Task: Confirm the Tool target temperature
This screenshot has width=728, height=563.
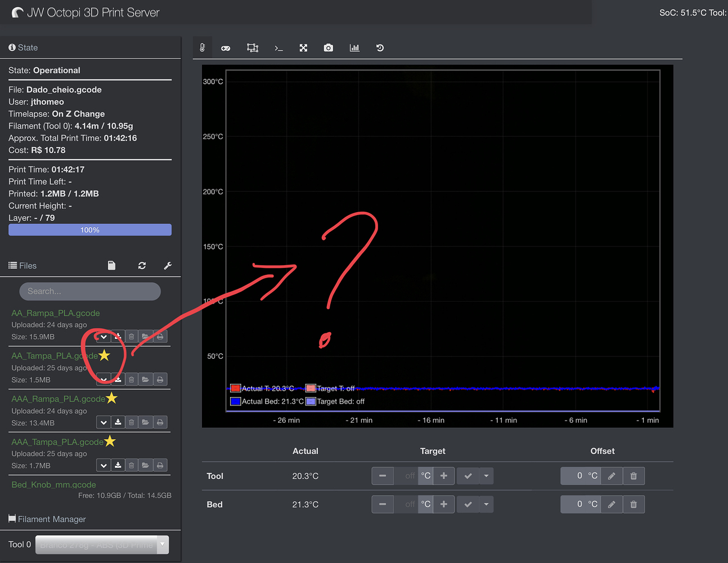Action: pos(468,476)
